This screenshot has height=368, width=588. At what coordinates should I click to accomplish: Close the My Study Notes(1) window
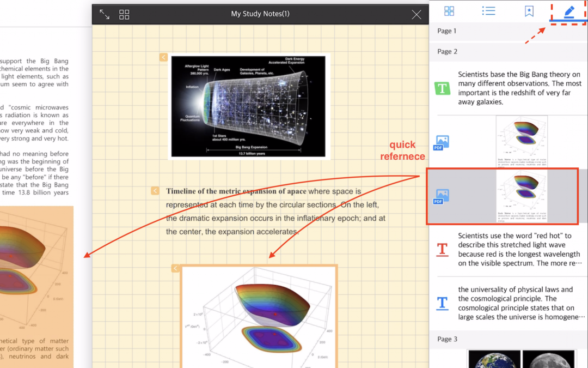click(416, 15)
